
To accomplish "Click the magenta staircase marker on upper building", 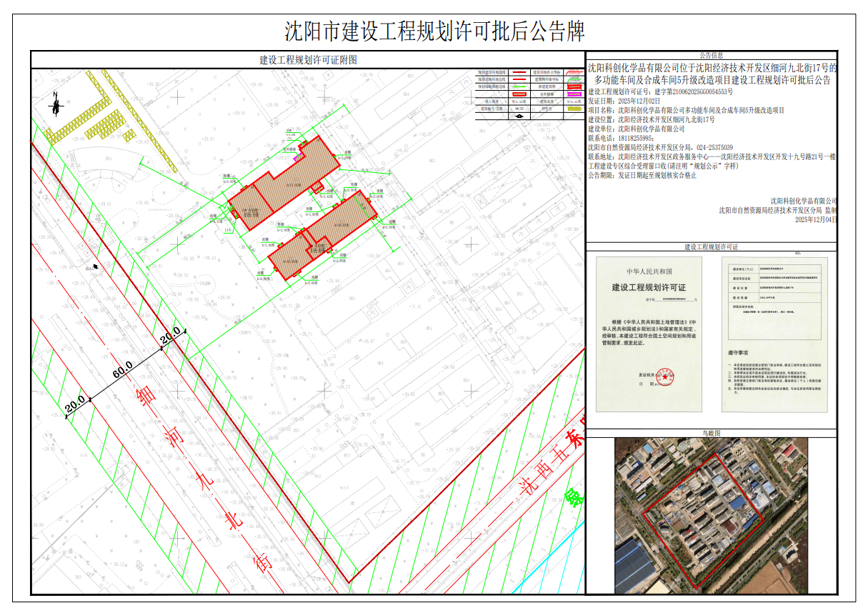I will pyautogui.click(x=296, y=156).
